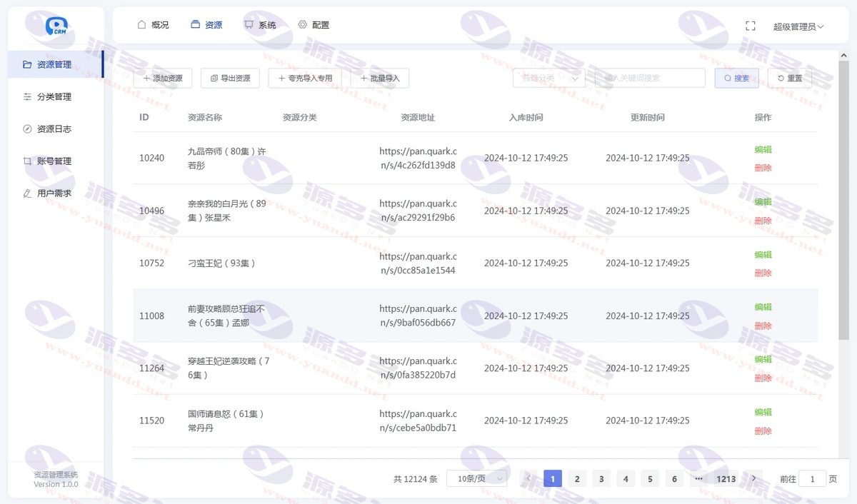857x504 pixels.
Task: Click URL ending 4c262fd139d8
Action: (x=418, y=158)
